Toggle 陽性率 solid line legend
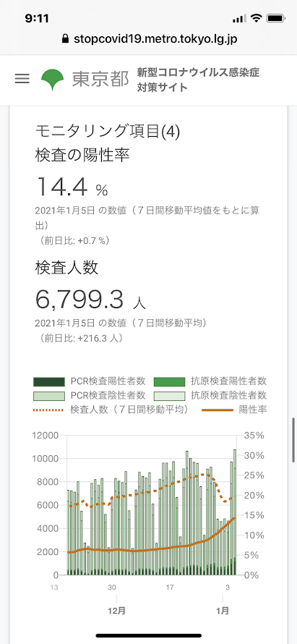 pos(235,410)
